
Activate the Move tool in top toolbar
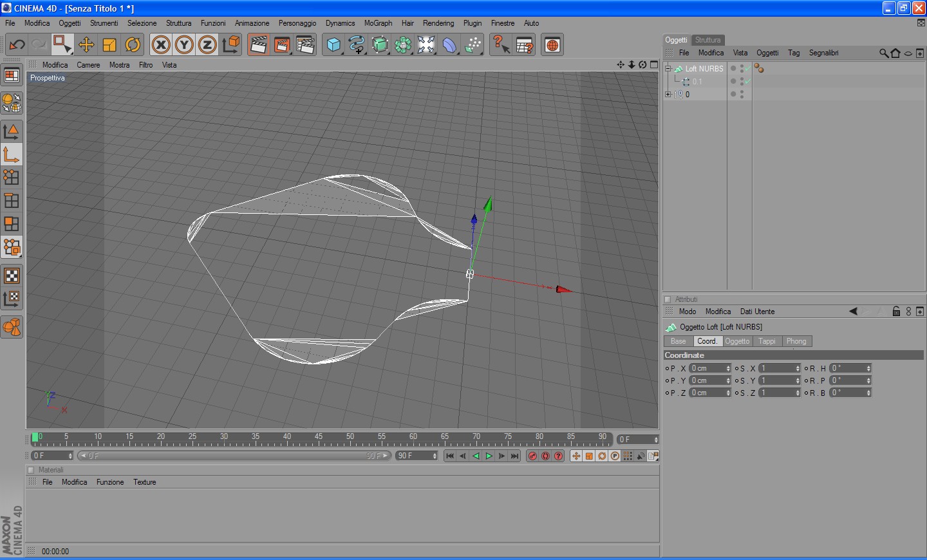point(86,45)
